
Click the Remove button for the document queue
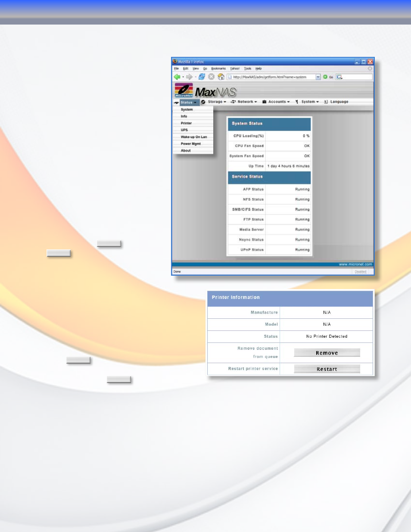coord(327,353)
